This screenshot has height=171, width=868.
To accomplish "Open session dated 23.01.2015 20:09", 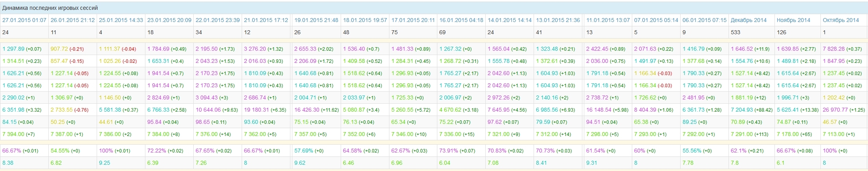I will (x=169, y=20).
